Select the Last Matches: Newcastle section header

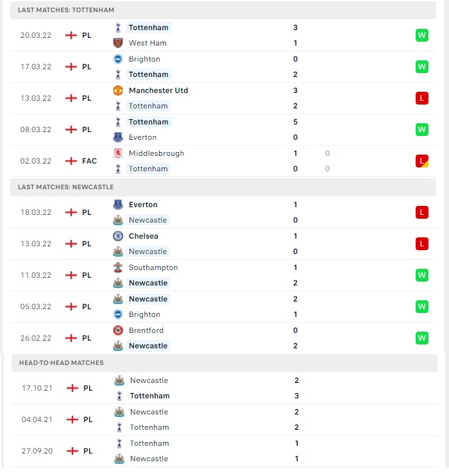pos(223,187)
